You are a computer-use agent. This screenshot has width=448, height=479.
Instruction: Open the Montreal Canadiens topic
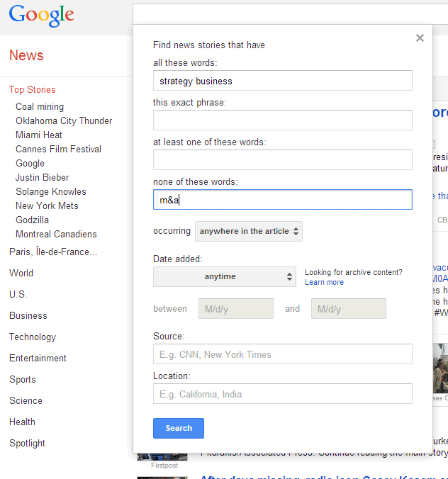[x=56, y=234]
